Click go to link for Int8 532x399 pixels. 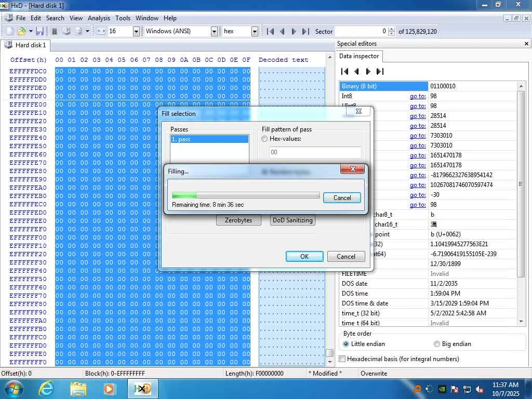[418, 96]
